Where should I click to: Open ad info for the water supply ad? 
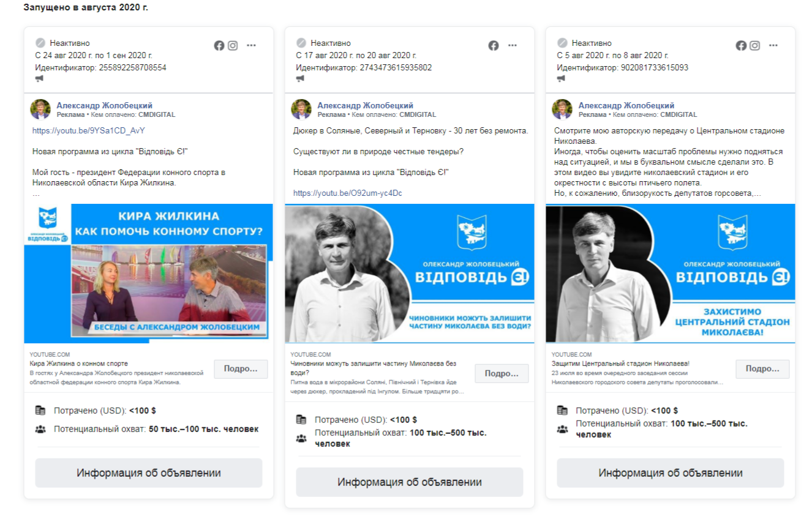[x=410, y=482]
